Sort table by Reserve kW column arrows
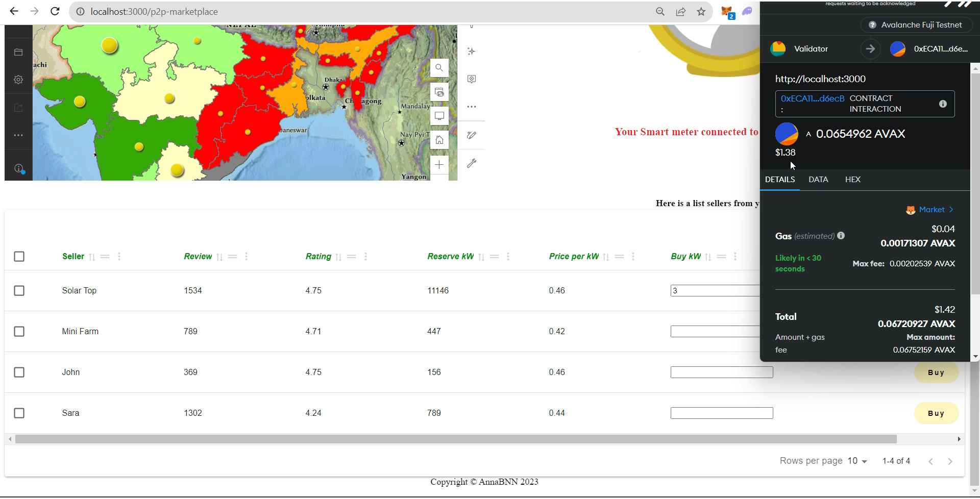The height and width of the screenshot is (499, 980). [x=481, y=257]
